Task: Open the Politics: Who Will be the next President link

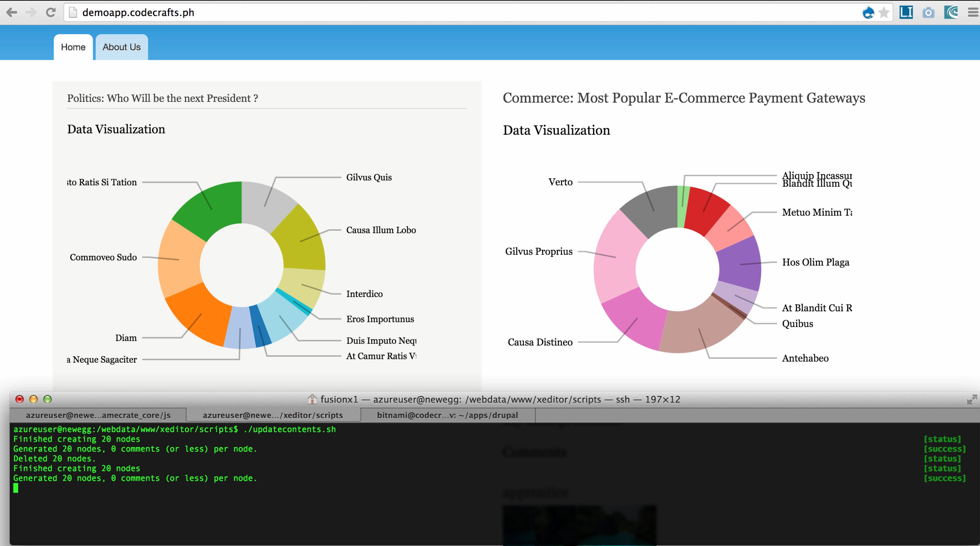Action: (163, 98)
